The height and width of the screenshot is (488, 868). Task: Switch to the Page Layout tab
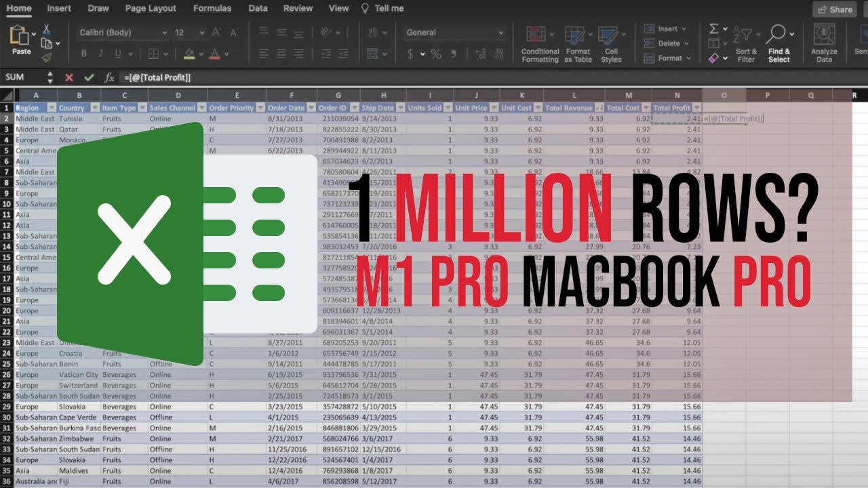151,8
